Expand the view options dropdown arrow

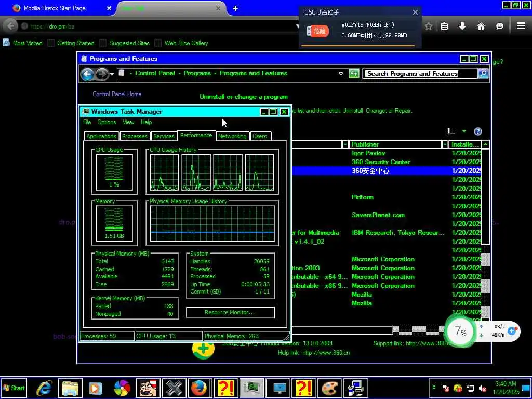[x=464, y=131]
